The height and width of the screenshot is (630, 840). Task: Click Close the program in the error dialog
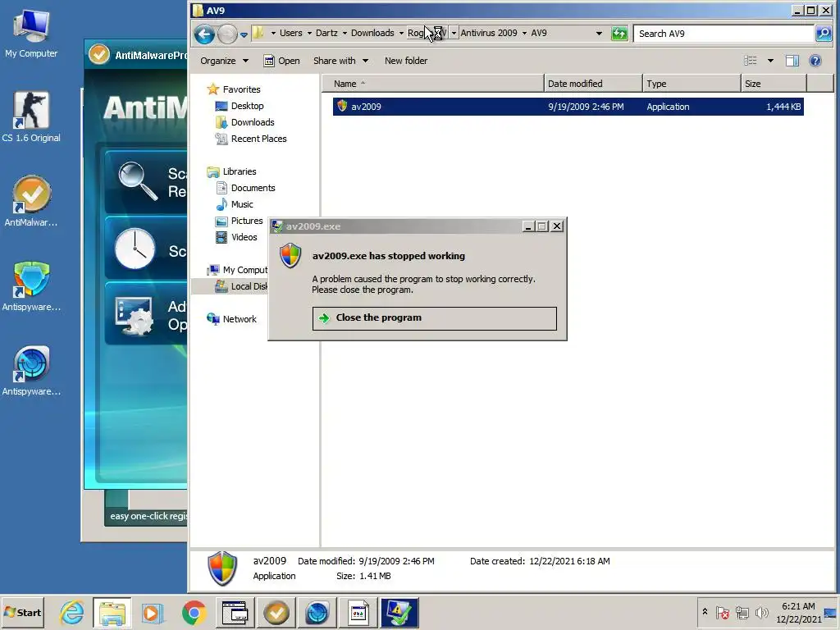pyautogui.click(x=435, y=318)
